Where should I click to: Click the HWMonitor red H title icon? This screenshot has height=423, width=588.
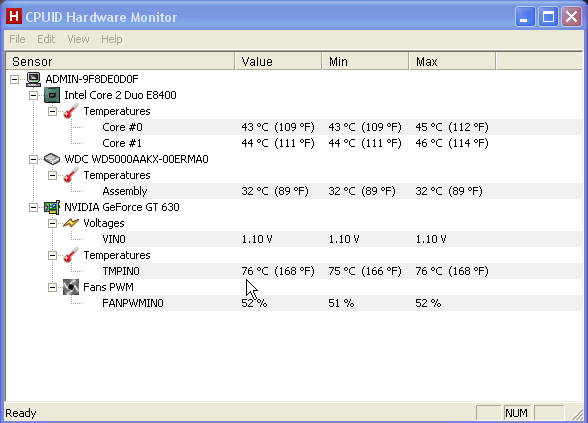[x=14, y=16]
